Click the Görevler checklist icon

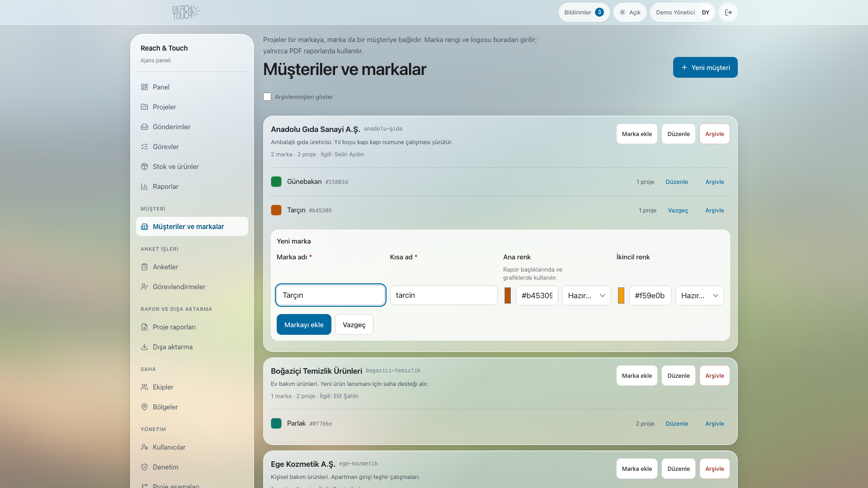[144, 147]
